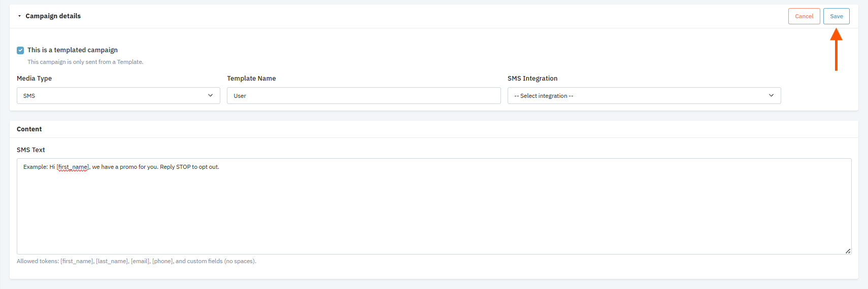
Task: Click the Template Name field label
Action: [251, 79]
